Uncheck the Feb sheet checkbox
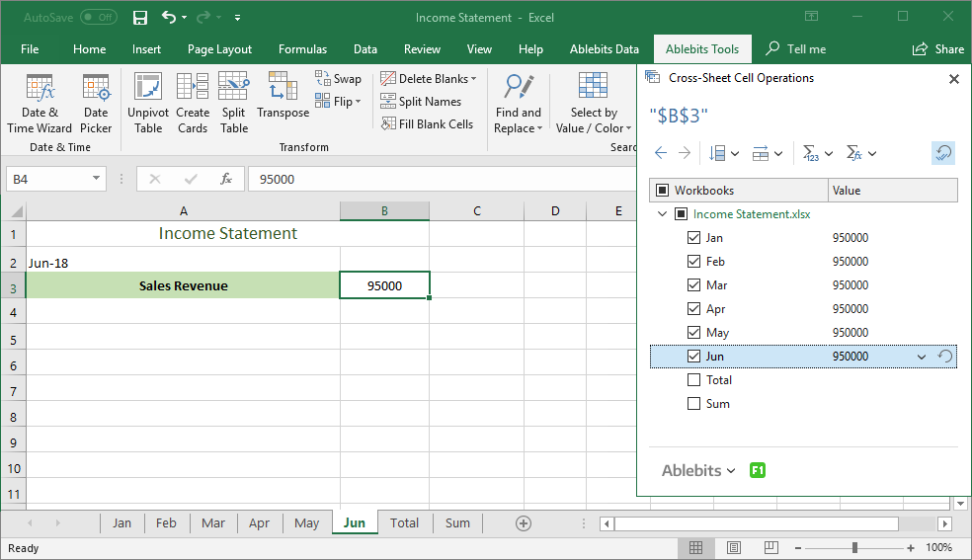 (x=694, y=262)
